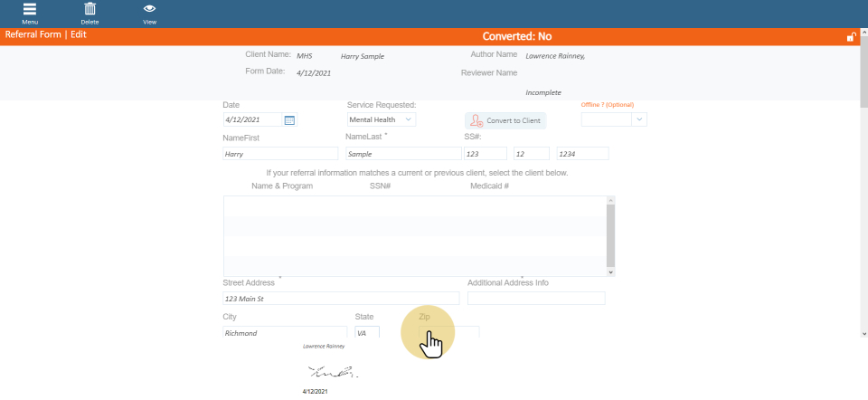The width and height of the screenshot is (868, 400).
Task: Open the Offline optional dropdown
Action: [x=614, y=119]
